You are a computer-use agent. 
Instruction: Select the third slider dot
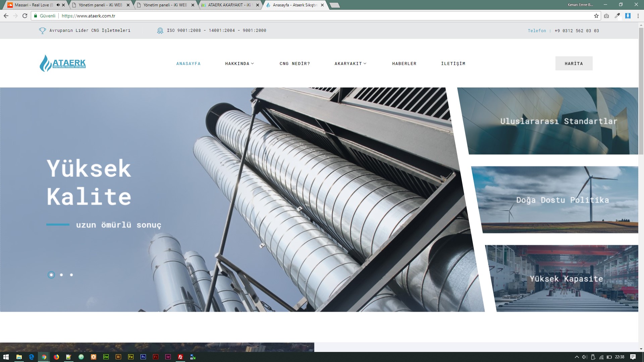(x=71, y=275)
